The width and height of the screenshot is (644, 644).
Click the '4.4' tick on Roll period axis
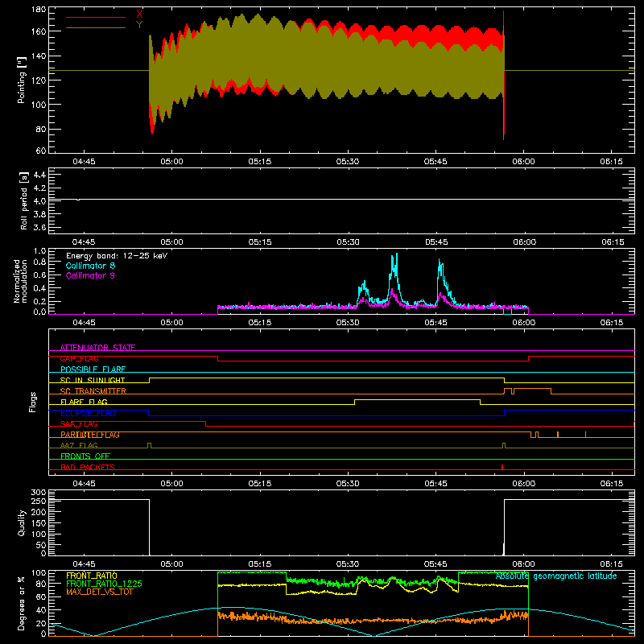[x=39, y=175]
